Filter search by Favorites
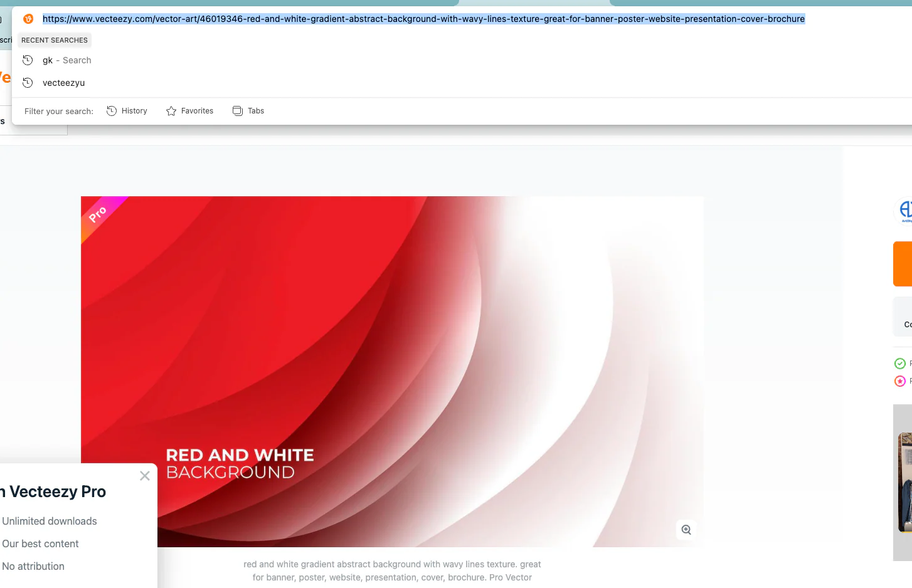The image size is (912, 588). (189, 111)
